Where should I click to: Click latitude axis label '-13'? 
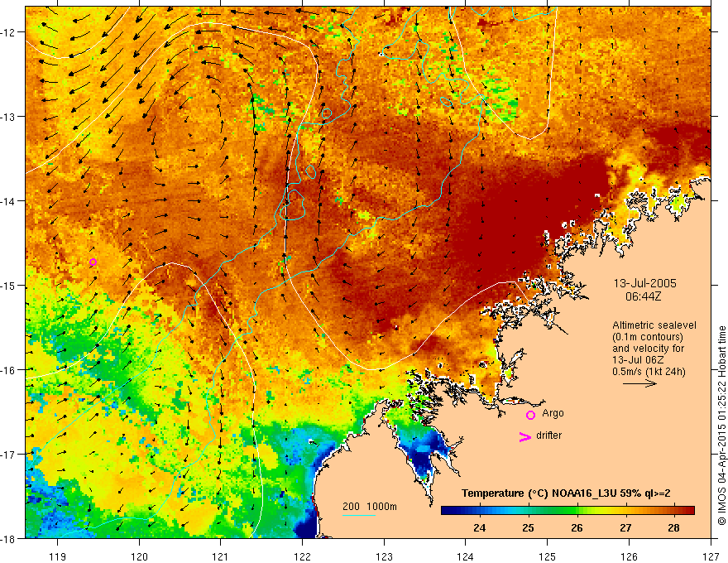(x=9, y=116)
